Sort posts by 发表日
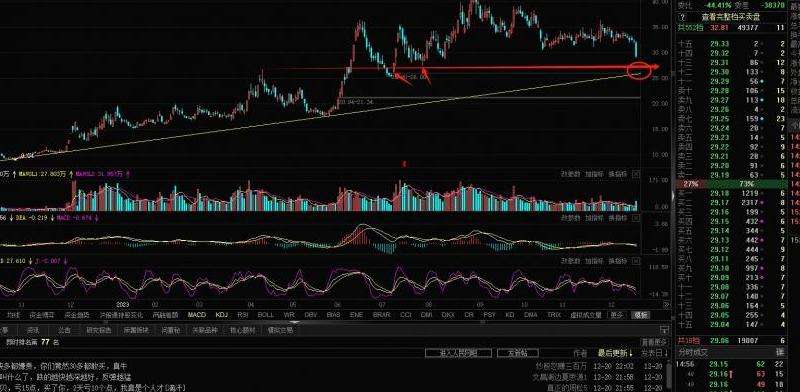Image resolution: width=800 pixels, height=392 pixels. (655, 353)
